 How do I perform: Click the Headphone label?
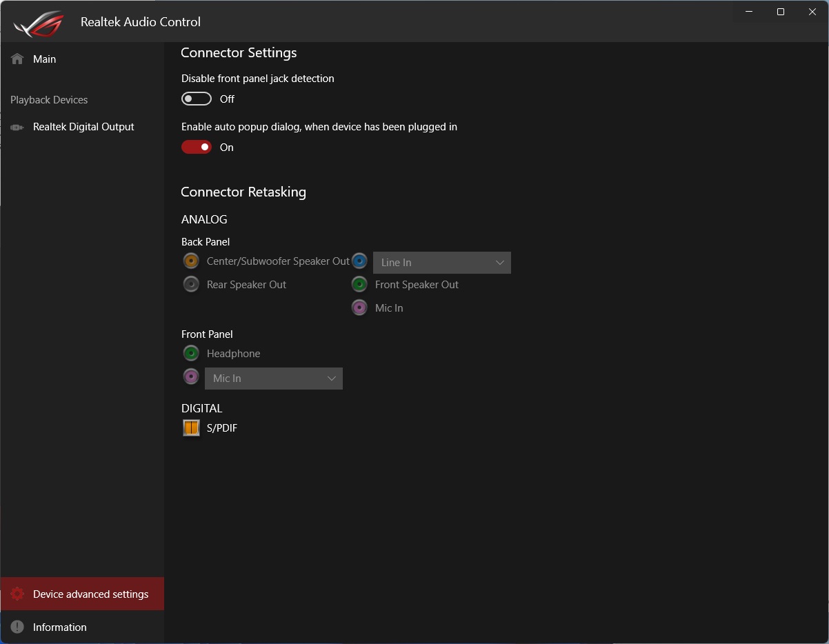[x=233, y=354]
